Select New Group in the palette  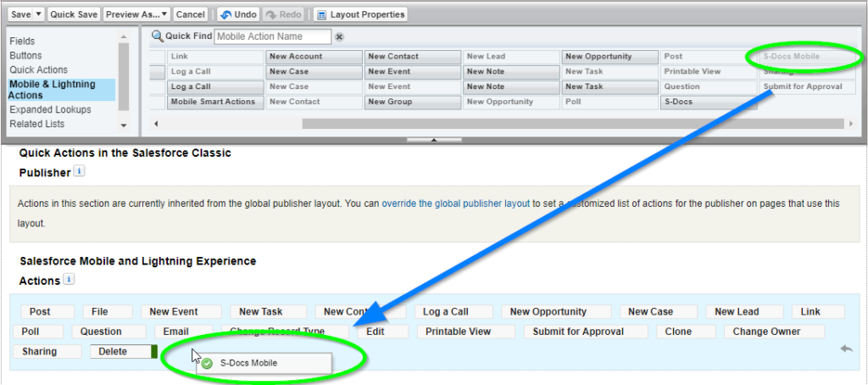pyautogui.click(x=413, y=102)
